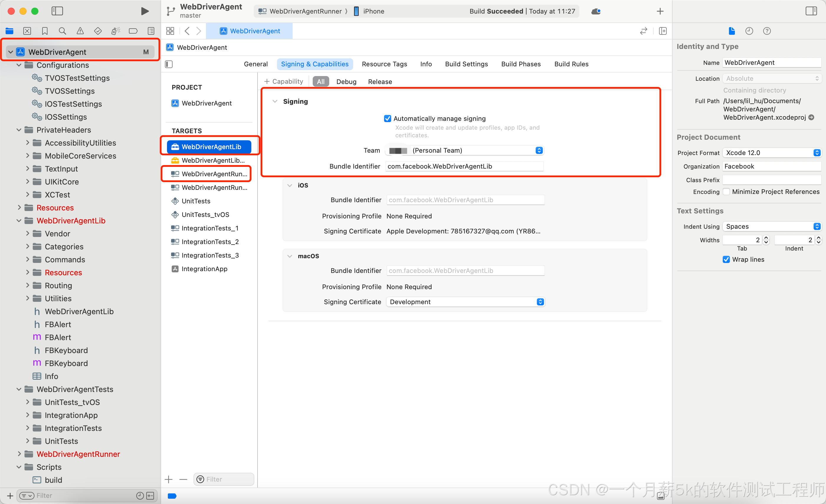Switch to the Build Rules tab

pos(571,64)
